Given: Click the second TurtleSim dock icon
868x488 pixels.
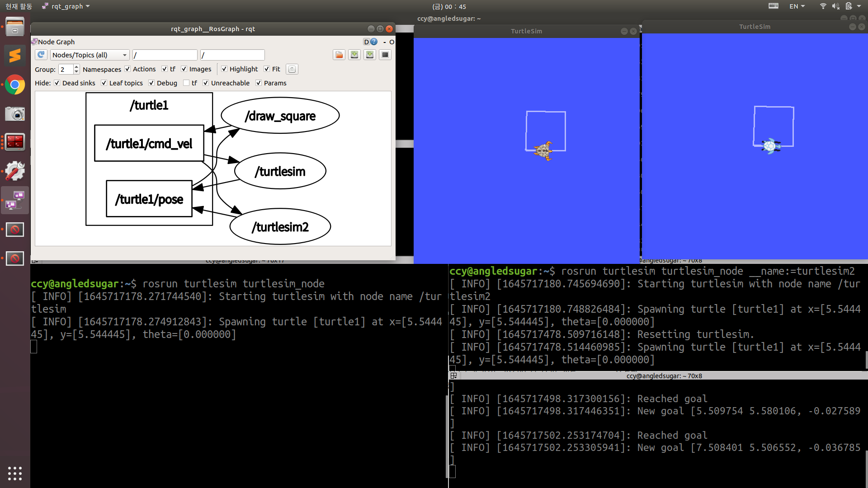Looking at the screenshot, I should pos(15,258).
